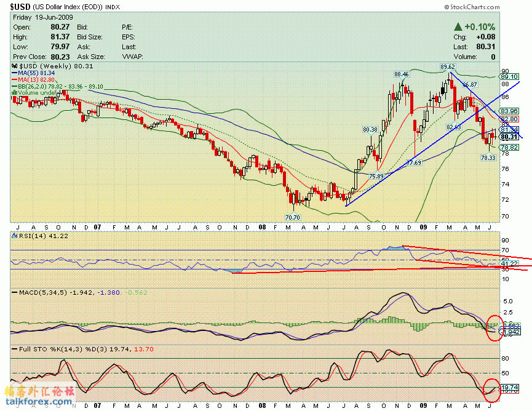Click the 70.70 low price label

tap(293, 217)
